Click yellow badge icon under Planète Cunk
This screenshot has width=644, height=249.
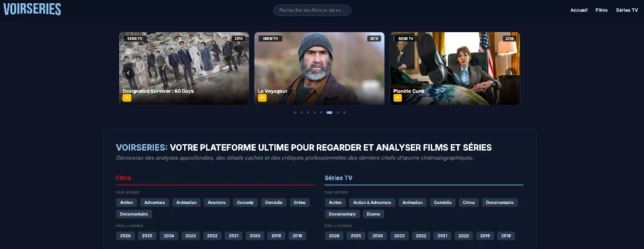point(397,98)
